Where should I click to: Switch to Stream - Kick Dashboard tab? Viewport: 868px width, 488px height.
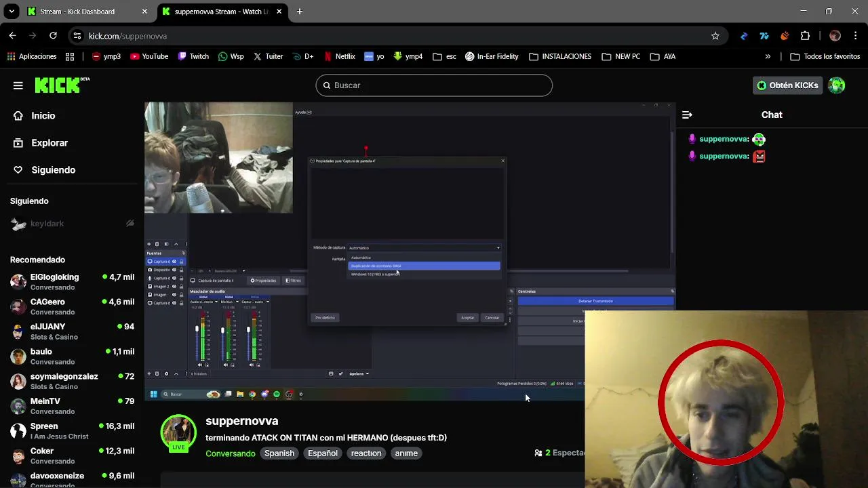pyautogui.click(x=87, y=12)
